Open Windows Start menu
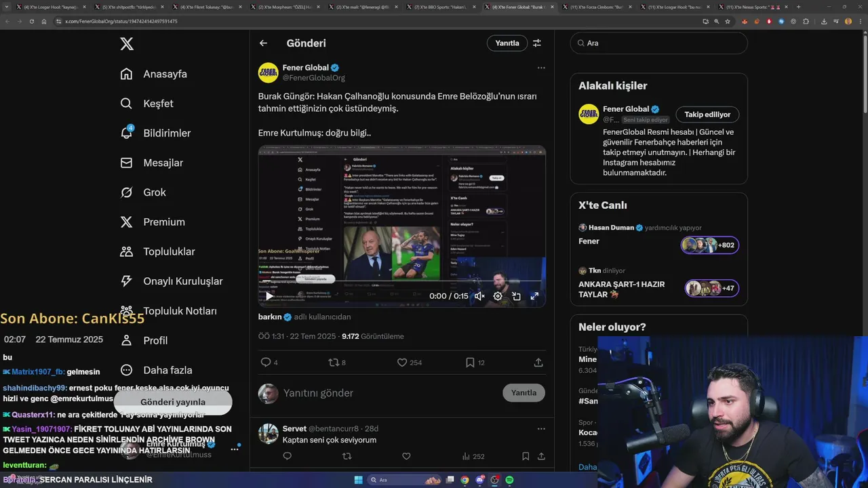 coord(358,480)
